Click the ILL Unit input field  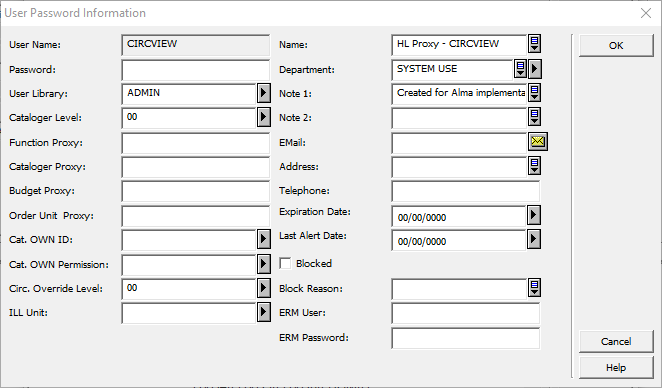click(189, 314)
